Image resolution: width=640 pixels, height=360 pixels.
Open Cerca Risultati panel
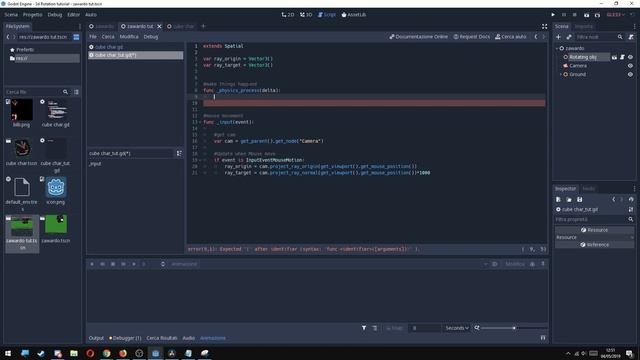[162, 338]
